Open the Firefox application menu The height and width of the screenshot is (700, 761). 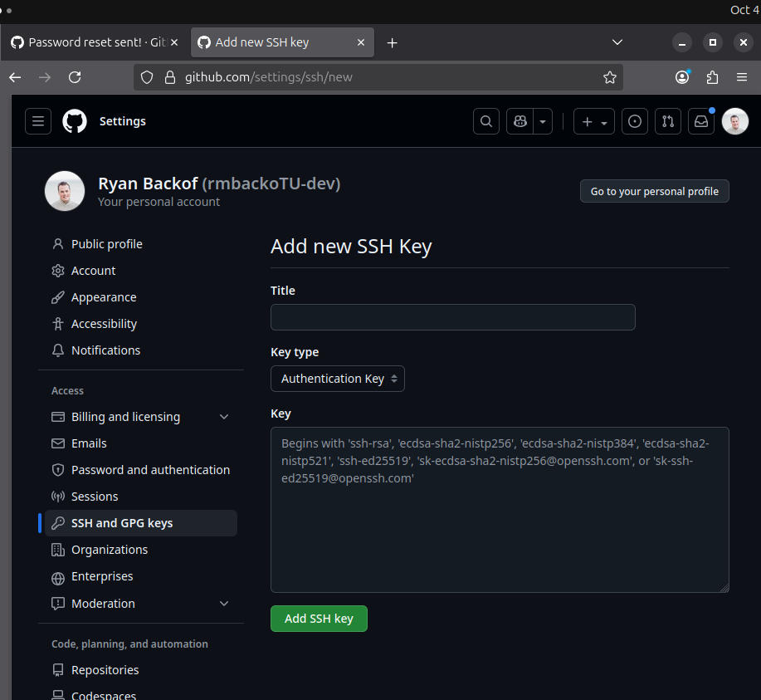(x=742, y=77)
